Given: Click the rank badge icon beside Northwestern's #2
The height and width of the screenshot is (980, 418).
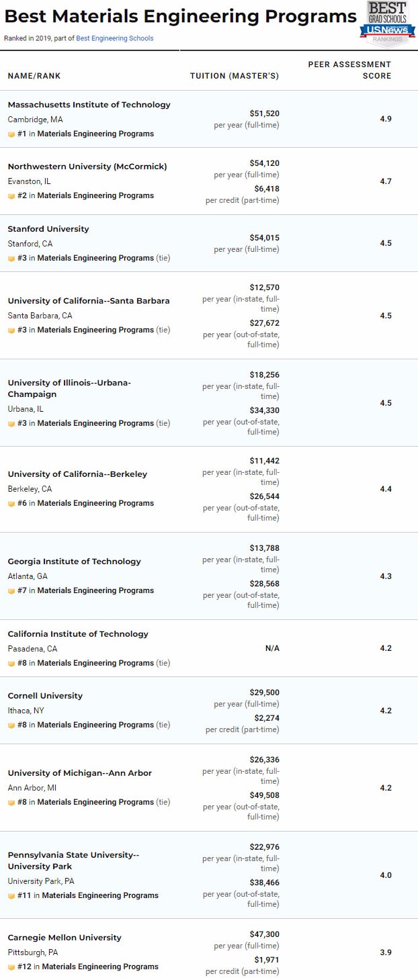Looking at the screenshot, I should coord(11,196).
